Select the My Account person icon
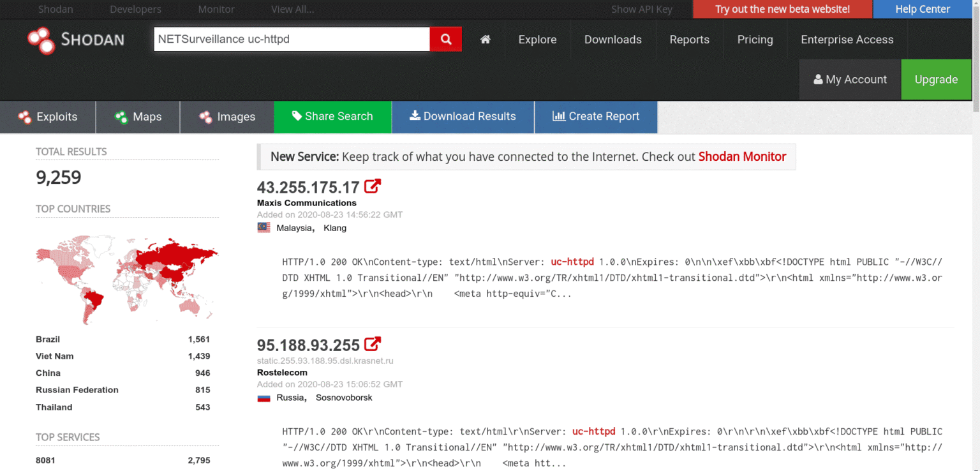The image size is (980, 471). [819, 79]
